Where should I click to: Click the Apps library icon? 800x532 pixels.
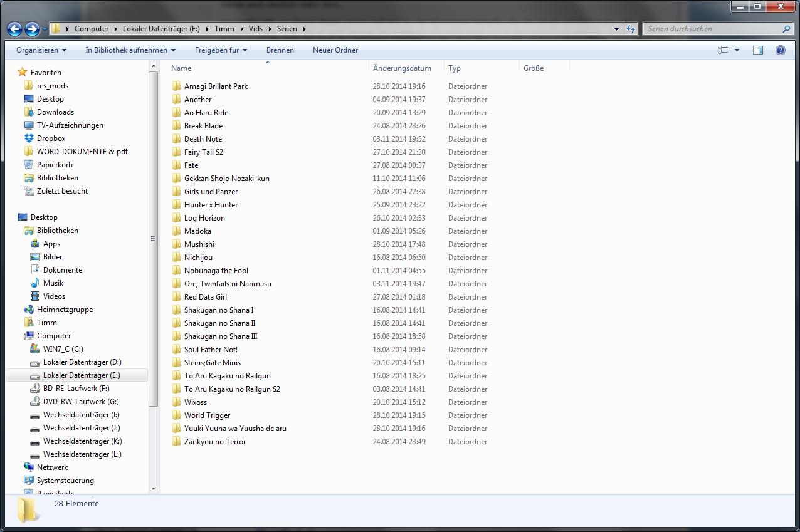pyautogui.click(x=35, y=244)
